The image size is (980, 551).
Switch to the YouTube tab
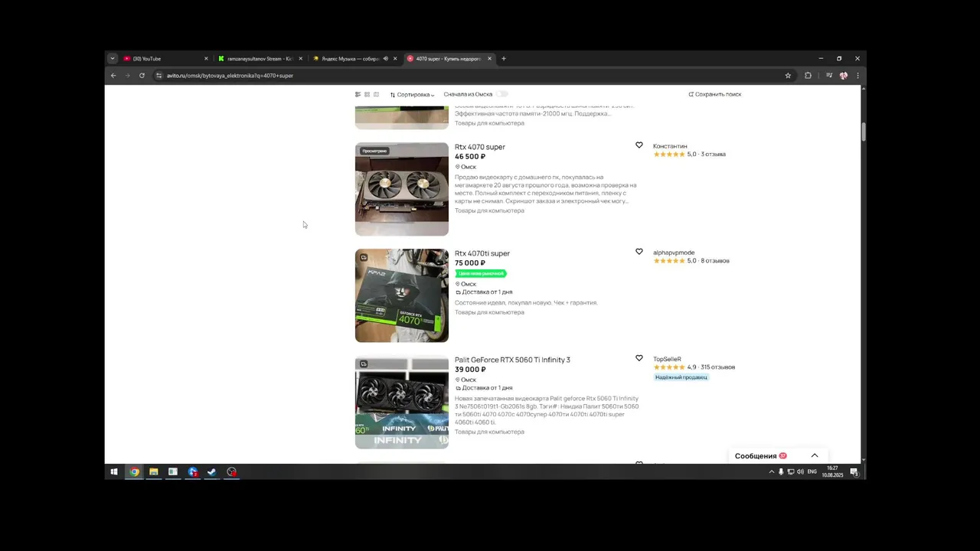point(165,59)
